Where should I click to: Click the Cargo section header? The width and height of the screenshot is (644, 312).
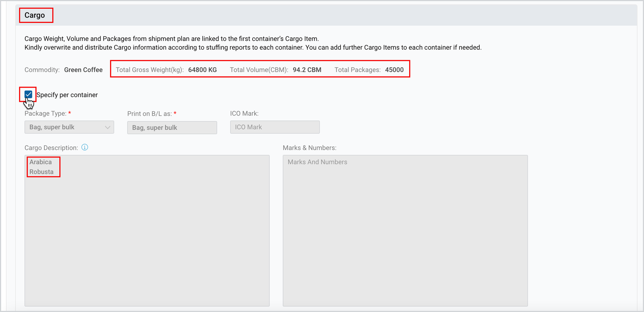tap(35, 15)
